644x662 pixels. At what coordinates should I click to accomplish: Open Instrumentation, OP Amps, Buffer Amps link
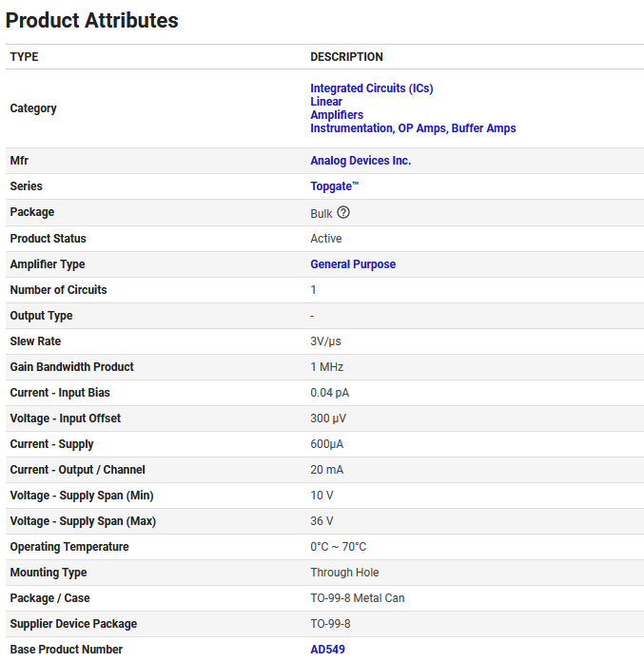pos(412,128)
